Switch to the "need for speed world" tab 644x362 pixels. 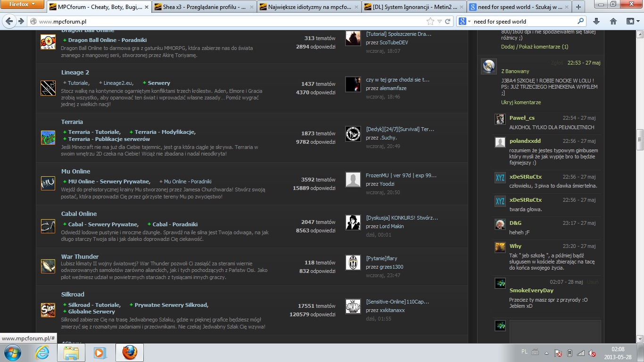click(x=519, y=7)
